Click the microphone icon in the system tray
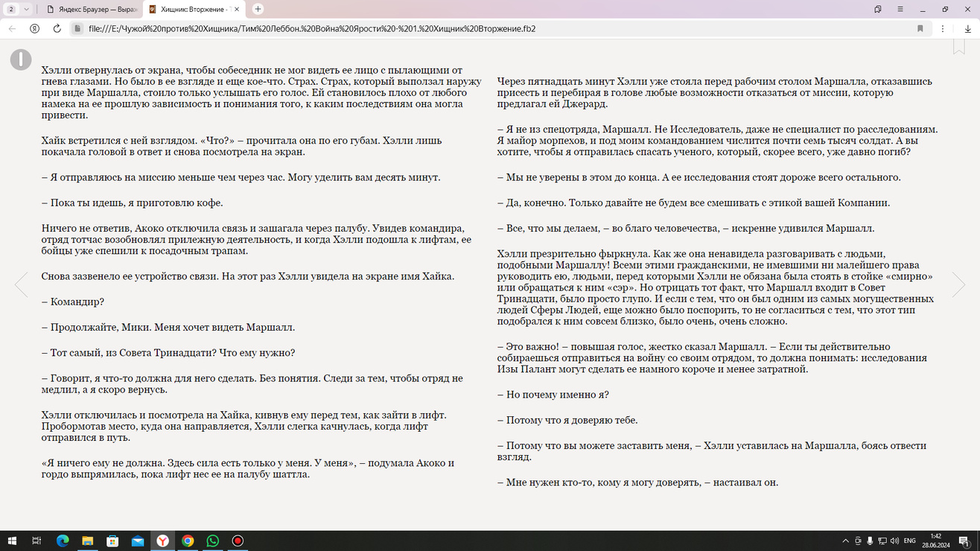This screenshot has height=551, width=980. (x=870, y=541)
